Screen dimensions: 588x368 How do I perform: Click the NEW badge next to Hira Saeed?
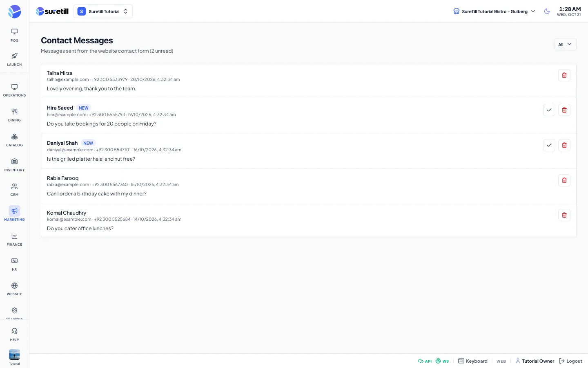84,108
